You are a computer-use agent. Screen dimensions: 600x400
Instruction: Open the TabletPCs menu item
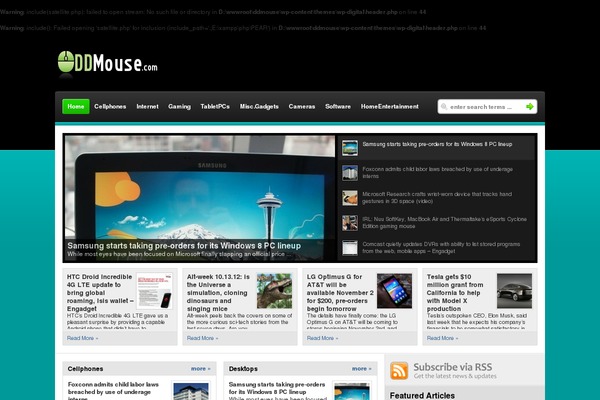tap(215, 106)
